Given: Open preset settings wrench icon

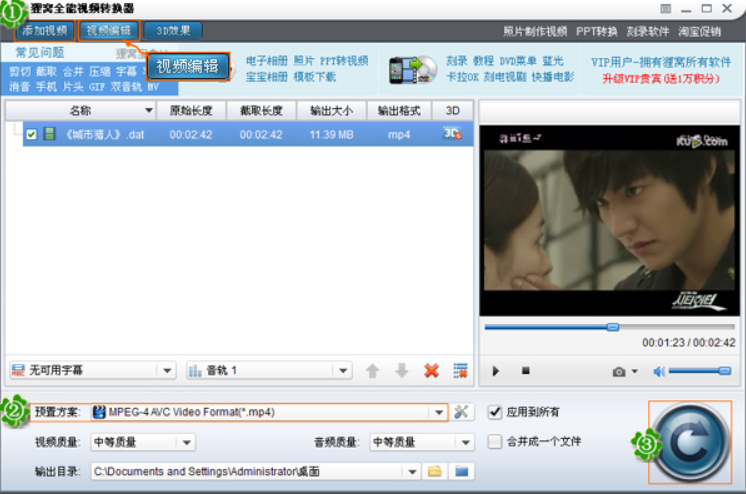Looking at the screenshot, I should 461,412.
